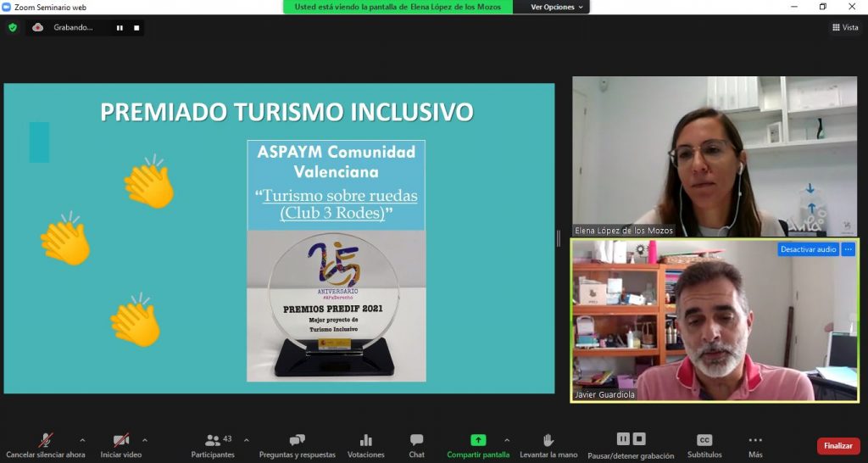End the webinar with Finalizar
This screenshot has height=463, width=868.
[x=838, y=446]
